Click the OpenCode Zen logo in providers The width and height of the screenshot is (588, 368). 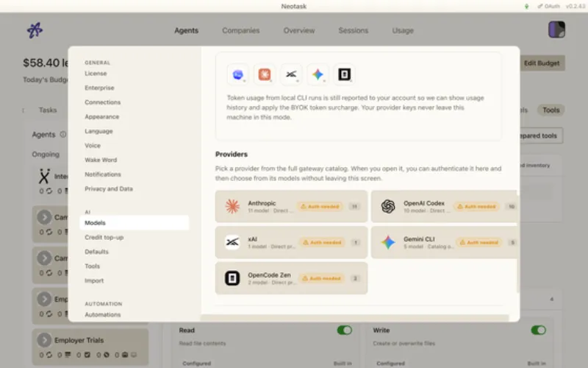[232, 278]
